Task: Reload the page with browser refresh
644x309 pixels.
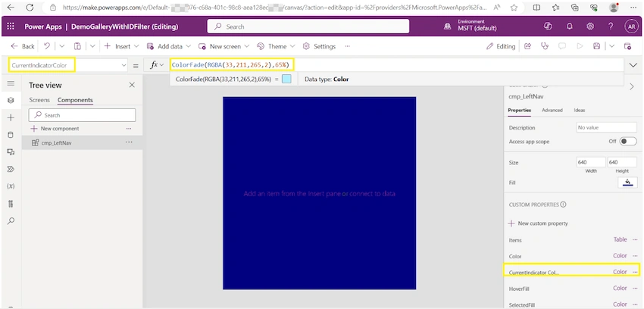Action: (30, 8)
